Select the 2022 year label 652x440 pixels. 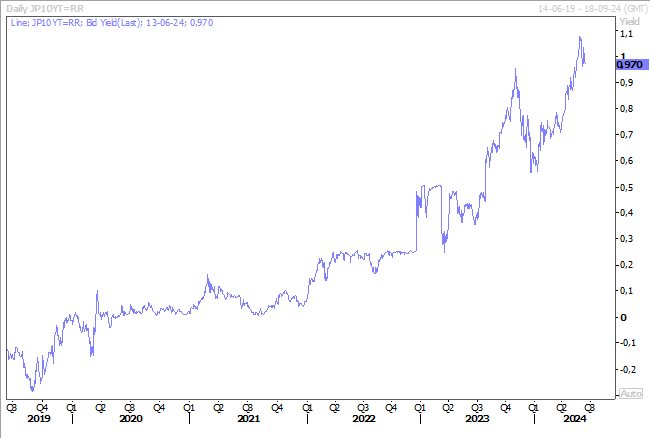[364, 419]
